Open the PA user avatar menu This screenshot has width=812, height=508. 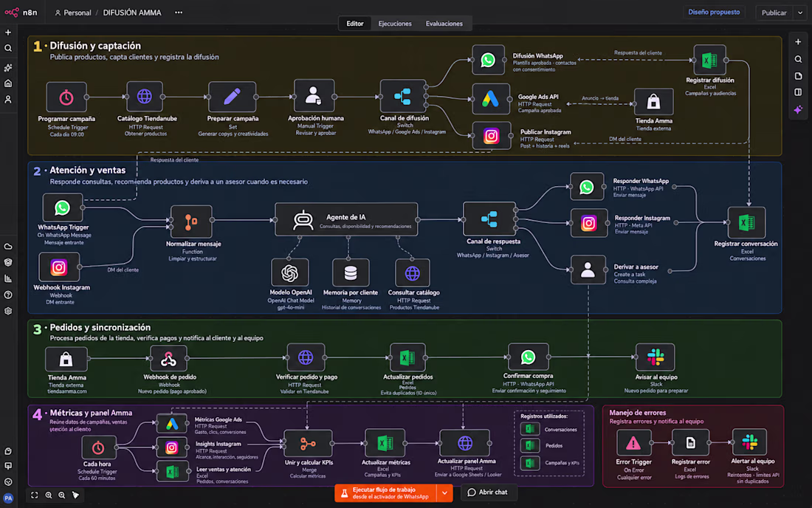[x=8, y=498]
